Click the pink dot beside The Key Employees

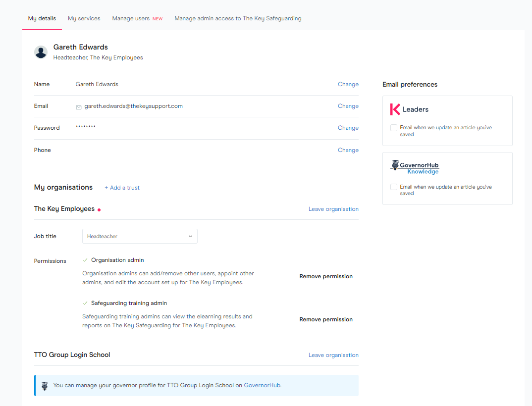click(99, 209)
